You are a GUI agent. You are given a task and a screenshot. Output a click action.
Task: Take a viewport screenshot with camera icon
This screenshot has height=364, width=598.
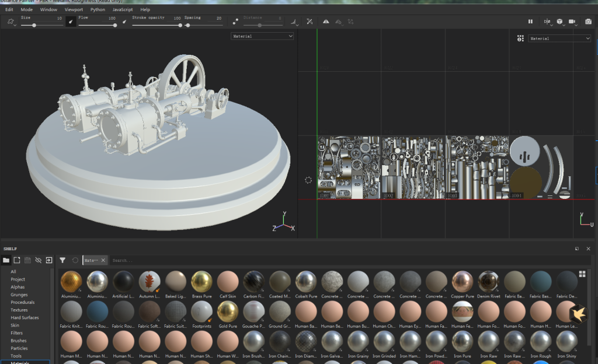click(x=589, y=22)
